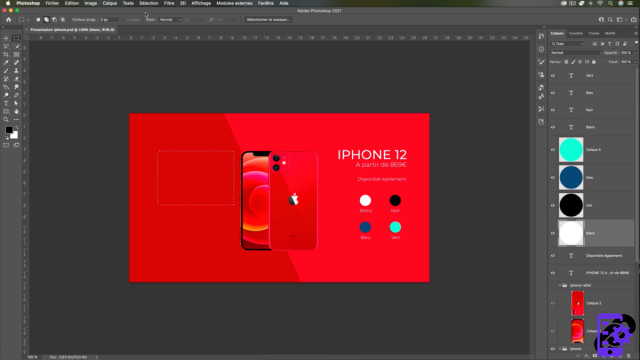This screenshot has width=640, height=360.
Task: Hide the Calque 4 cyan circle layer
Action: click(553, 150)
